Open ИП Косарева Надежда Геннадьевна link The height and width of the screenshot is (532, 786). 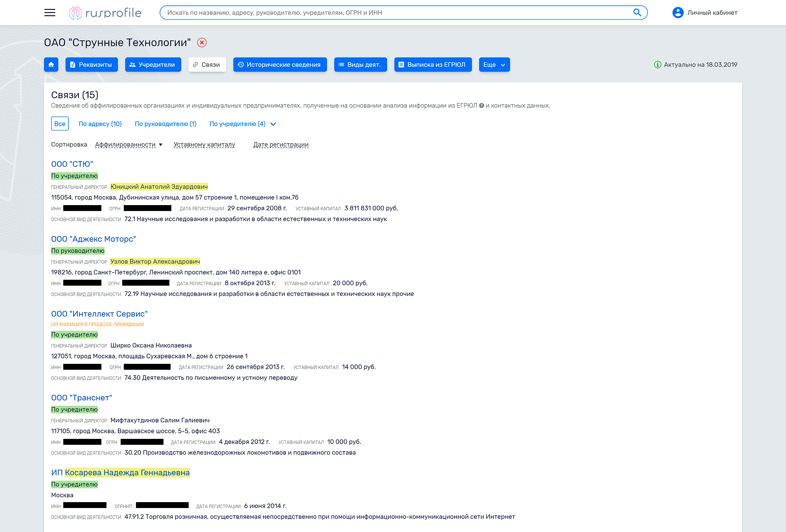click(x=120, y=473)
